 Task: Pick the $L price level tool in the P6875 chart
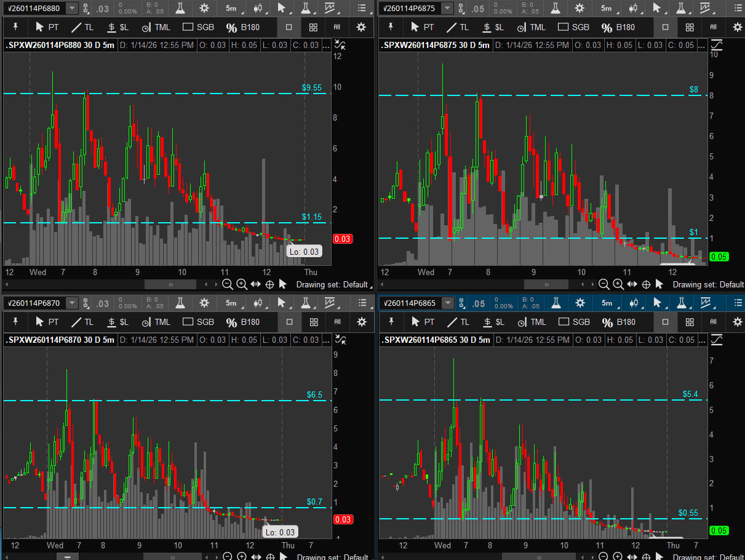pyautogui.click(x=493, y=27)
